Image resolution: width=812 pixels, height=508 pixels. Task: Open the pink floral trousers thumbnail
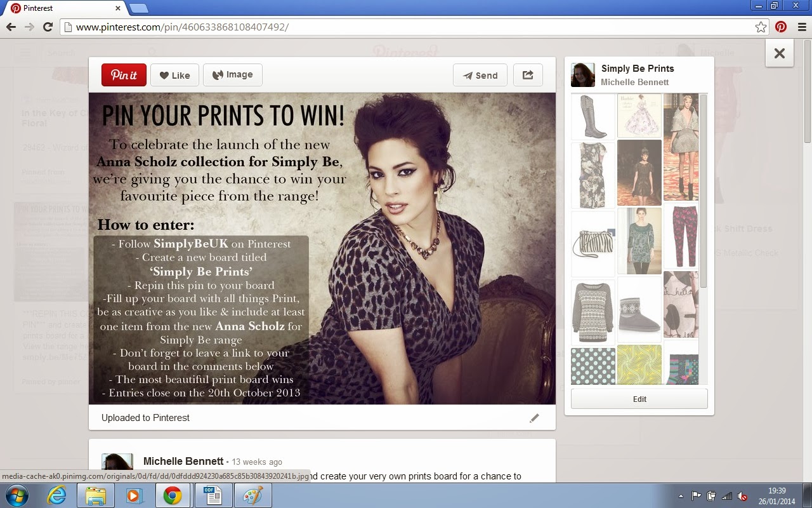pyautogui.click(x=681, y=236)
